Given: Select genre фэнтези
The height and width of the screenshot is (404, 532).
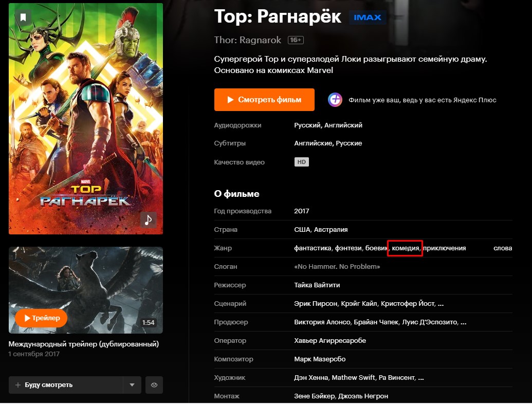Looking at the screenshot, I should pyautogui.click(x=348, y=248).
